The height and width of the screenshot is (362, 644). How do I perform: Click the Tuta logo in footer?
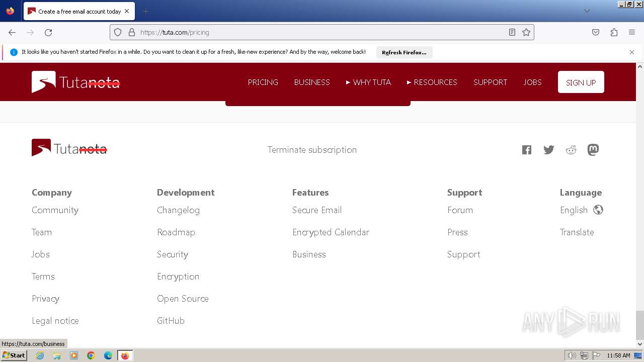point(69,148)
